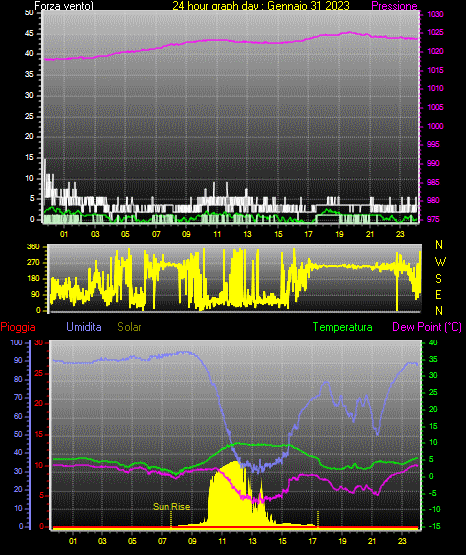The height and width of the screenshot is (555, 466).
Task: Select the 975 pressure axis value
Action: coord(433,219)
